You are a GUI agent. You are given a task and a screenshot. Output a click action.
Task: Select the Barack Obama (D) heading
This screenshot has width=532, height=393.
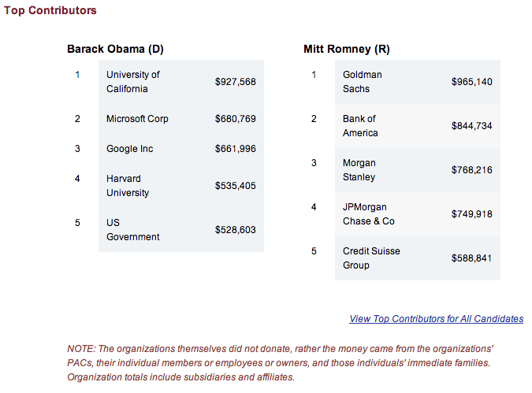tap(115, 49)
